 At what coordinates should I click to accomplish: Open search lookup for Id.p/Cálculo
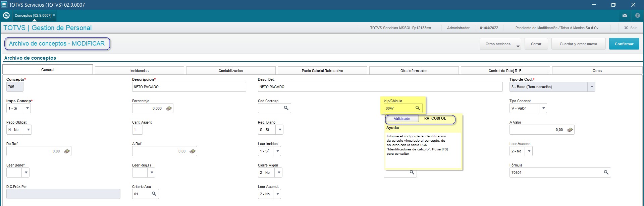418,108
